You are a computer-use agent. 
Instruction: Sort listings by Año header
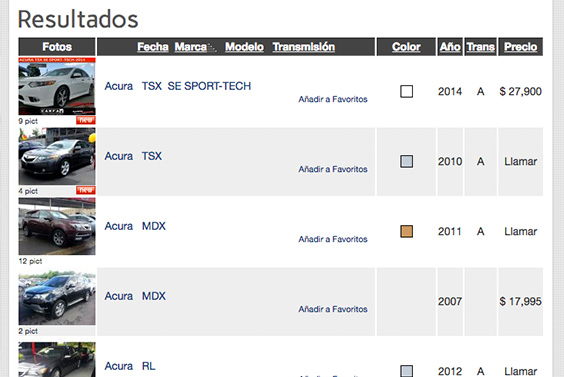point(450,47)
